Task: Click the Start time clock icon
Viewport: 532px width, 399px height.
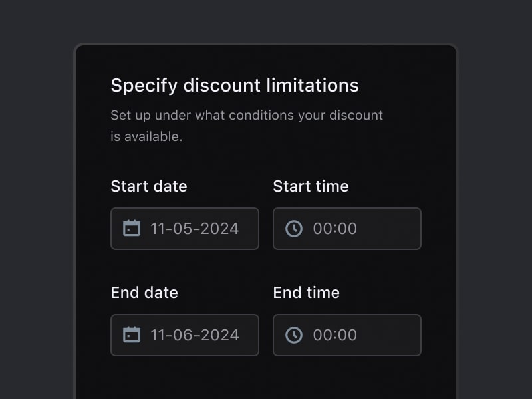Action: [x=294, y=229]
